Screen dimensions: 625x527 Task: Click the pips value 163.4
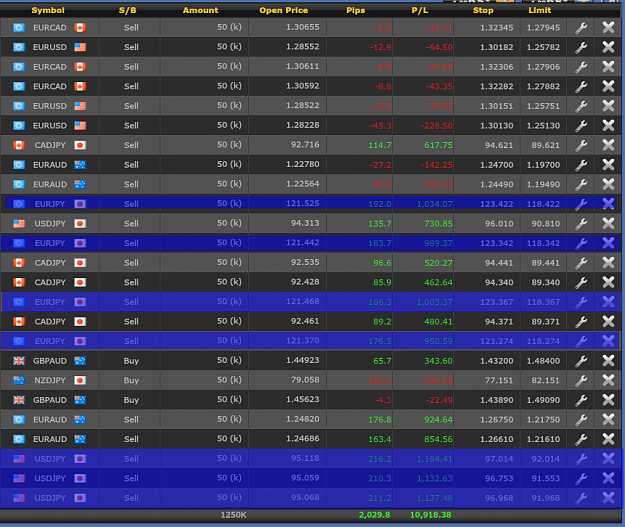(380, 439)
